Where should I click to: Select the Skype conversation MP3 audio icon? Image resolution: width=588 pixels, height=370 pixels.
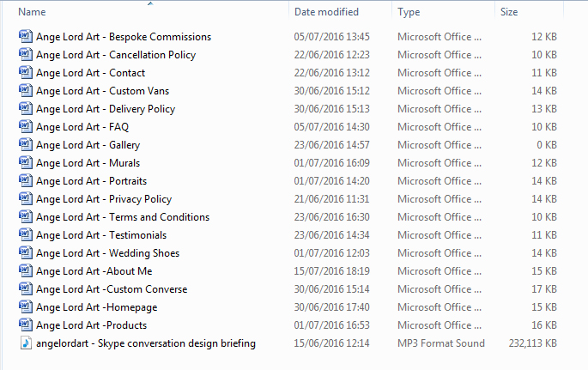[26, 343]
